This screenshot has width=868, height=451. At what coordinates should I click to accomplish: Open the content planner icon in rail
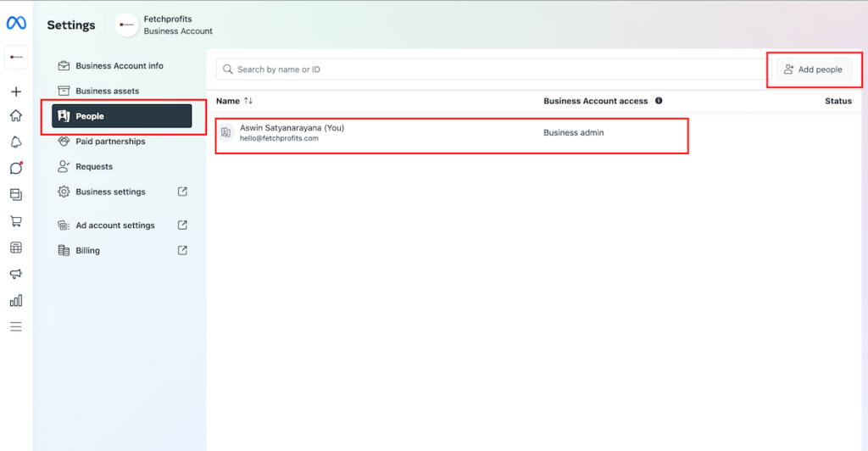click(x=16, y=194)
